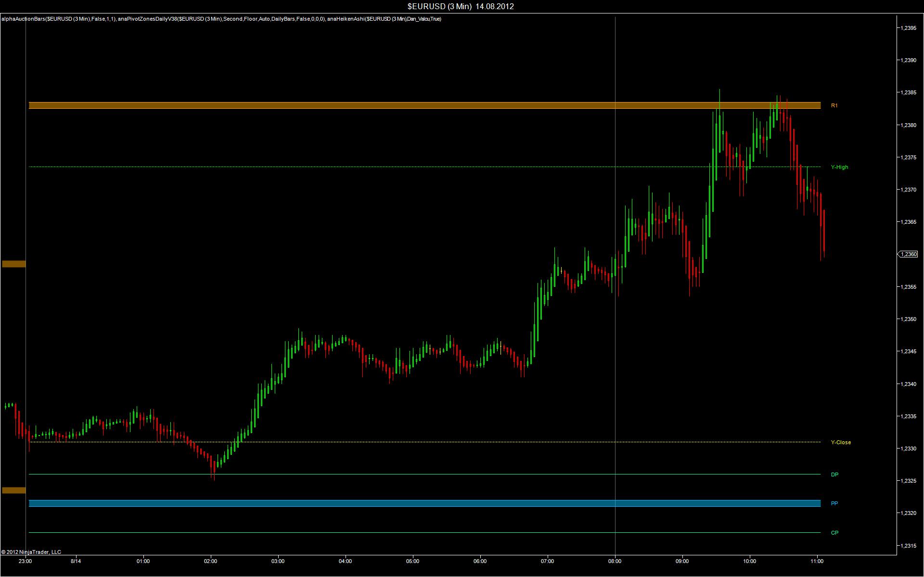The height and width of the screenshot is (577, 924).
Task: Select the dotted yellow Y-Close line
Action: pyautogui.click(x=424, y=442)
